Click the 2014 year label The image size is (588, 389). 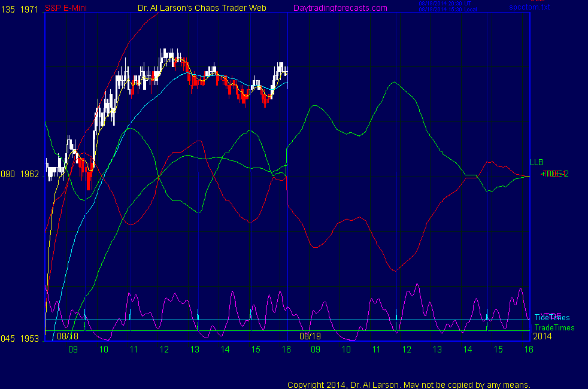point(542,336)
